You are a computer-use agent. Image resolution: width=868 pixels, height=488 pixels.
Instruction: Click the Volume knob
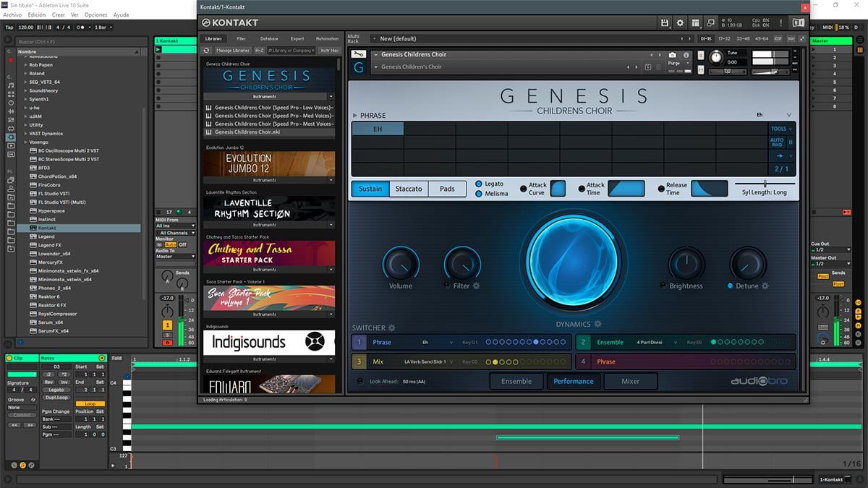(x=401, y=263)
